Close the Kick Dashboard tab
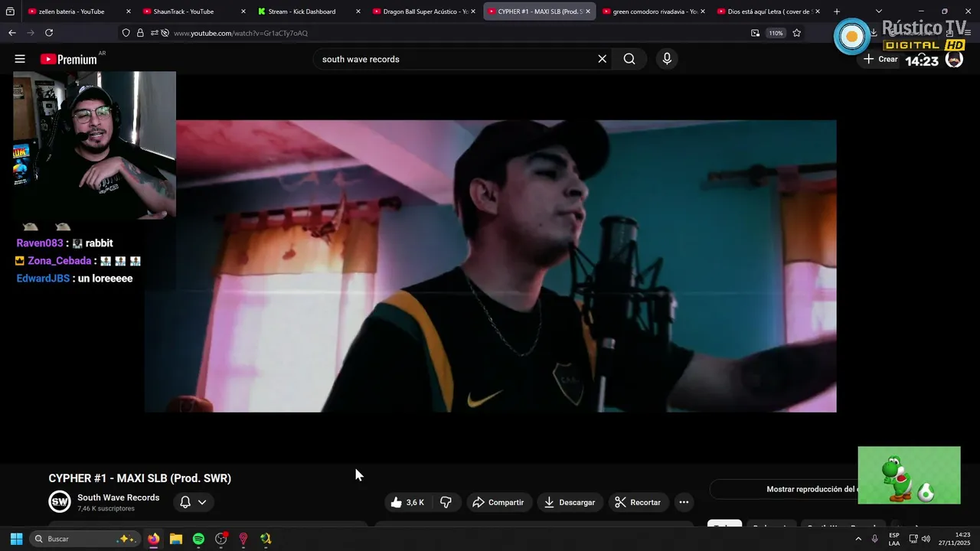 click(x=358, y=11)
